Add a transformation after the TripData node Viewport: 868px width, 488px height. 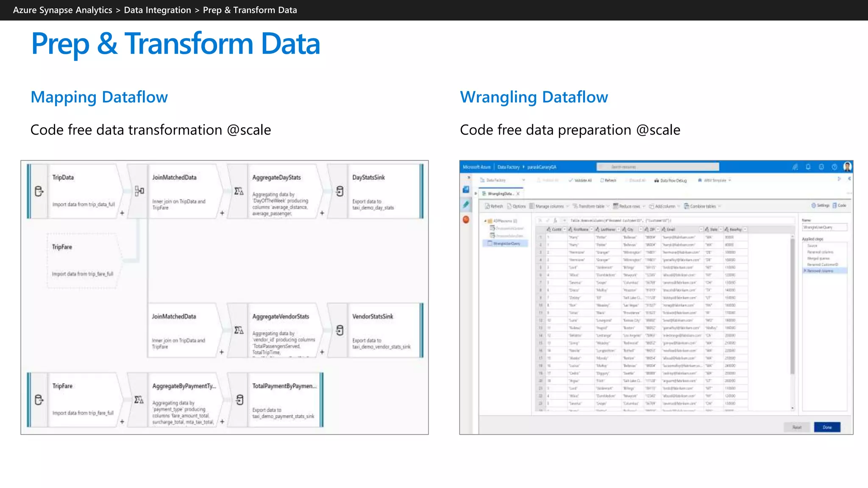coord(122,213)
